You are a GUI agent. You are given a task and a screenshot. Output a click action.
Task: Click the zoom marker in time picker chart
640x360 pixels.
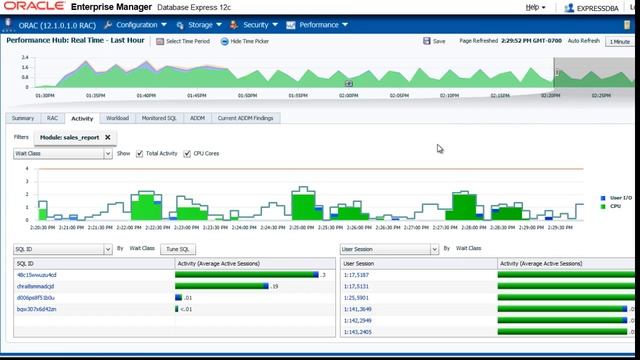349,83
